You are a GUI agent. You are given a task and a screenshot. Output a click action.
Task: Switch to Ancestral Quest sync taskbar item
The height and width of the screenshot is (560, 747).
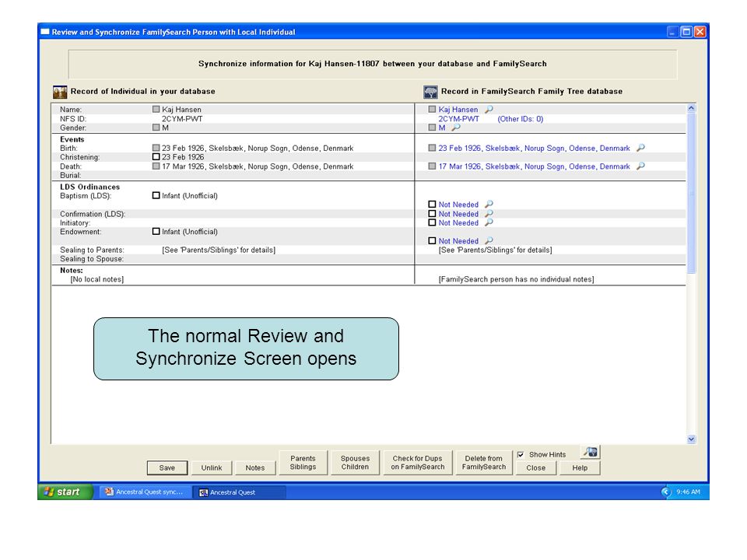click(x=145, y=492)
